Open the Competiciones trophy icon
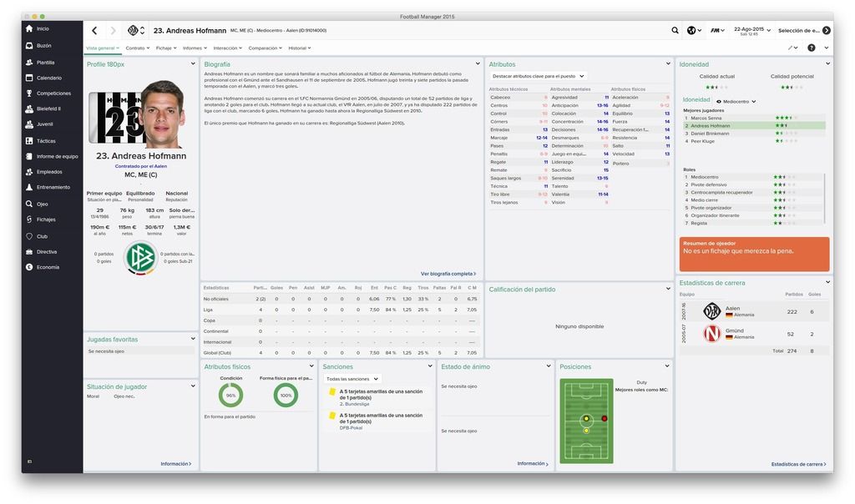Image resolution: width=855 pixels, height=504 pixels. point(29,93)
